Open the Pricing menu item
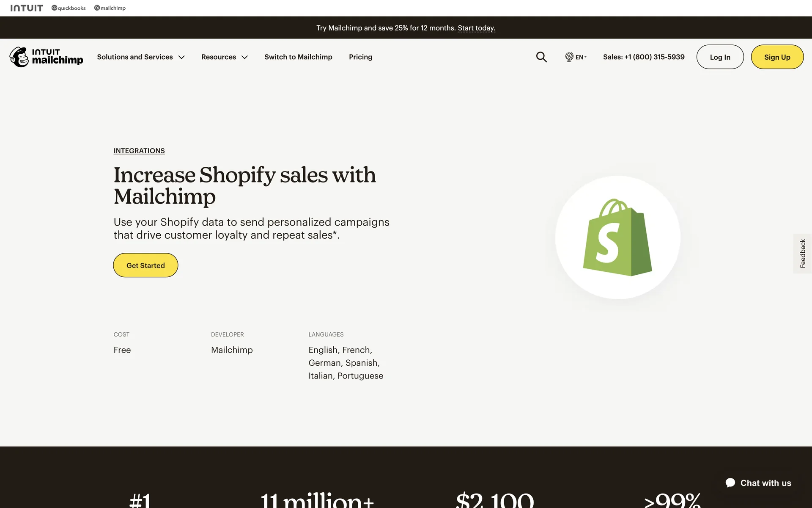This screenshot has width=812, height=508. pos(360,57)
